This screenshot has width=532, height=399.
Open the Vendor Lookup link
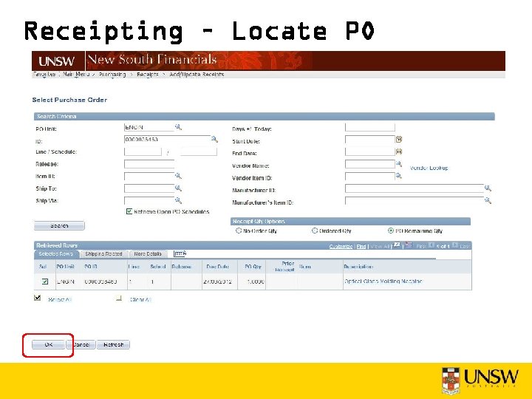[429, 168]
